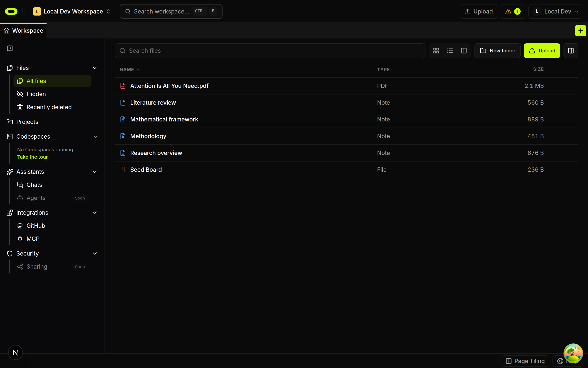Open the warning notifications icon
The image size is (588, 368).
pos(513,11)
